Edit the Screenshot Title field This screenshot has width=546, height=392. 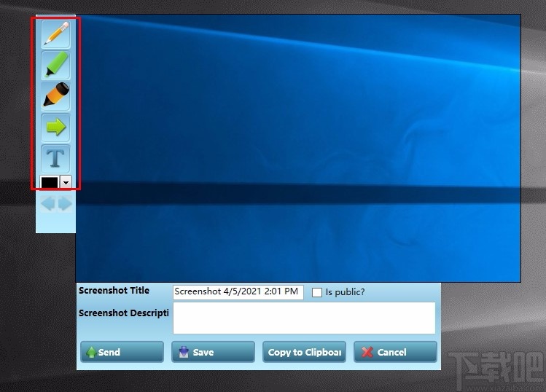tap(238, 291)
